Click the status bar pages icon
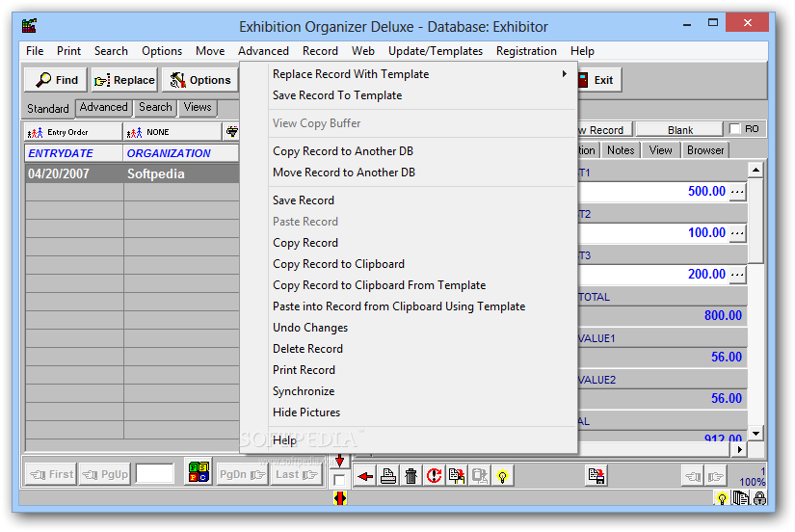This screenshot has height=532, width=795. pyautogui.click(x=741, y=498)
